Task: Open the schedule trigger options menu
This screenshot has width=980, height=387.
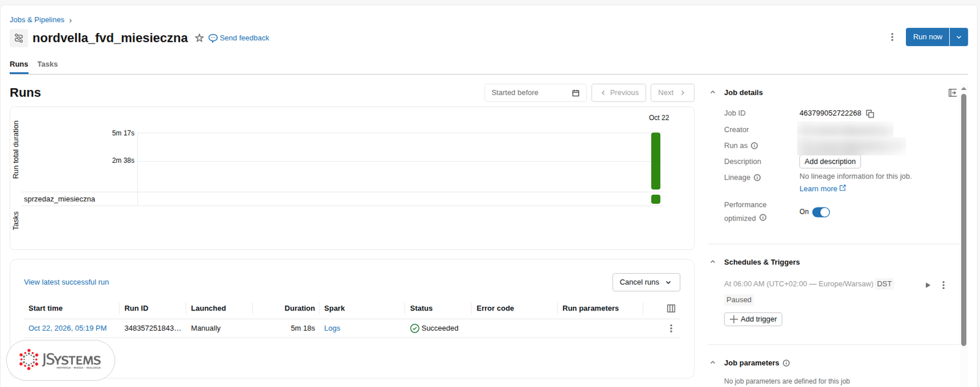Action: pyautogui.click(x=943, y=285)
